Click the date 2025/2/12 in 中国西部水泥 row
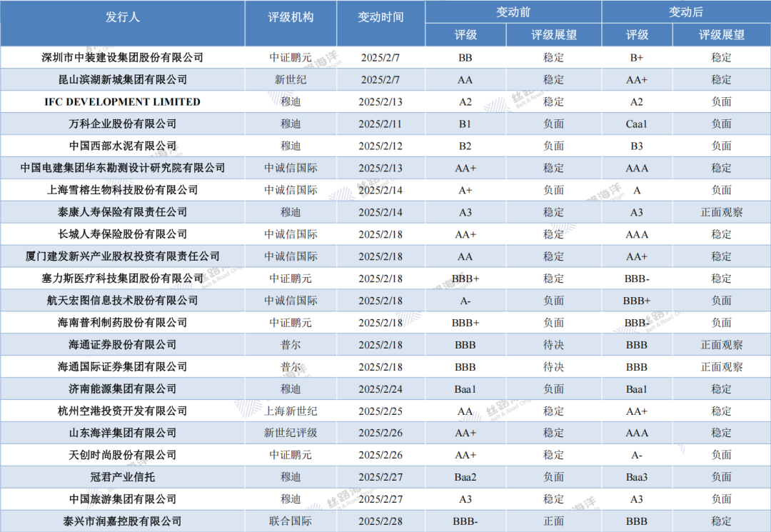The width and height of the screenshot is (771, 532). coord(381,146)
